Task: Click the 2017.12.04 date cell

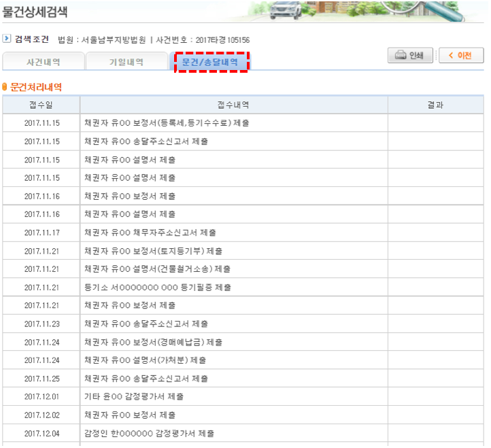Action: 41,434
